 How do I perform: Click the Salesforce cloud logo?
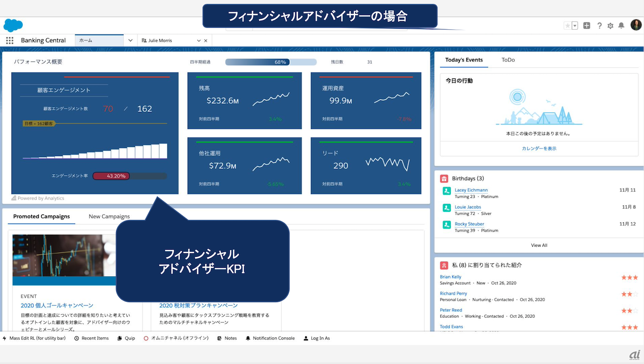point(13,25)
